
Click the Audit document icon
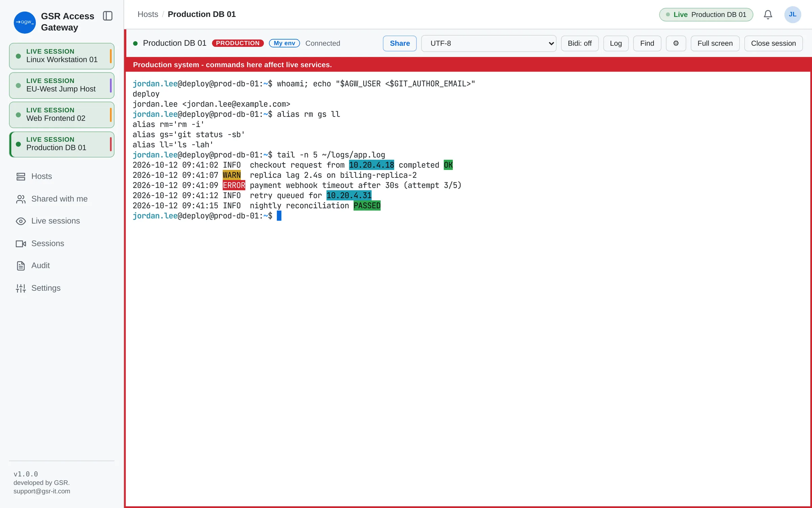point(21,266)
